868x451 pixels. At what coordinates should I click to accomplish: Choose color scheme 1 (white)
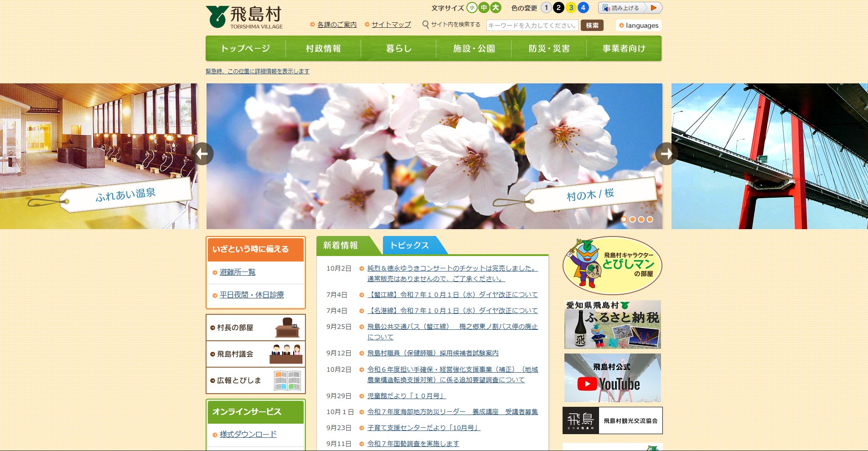click(546, 8)
